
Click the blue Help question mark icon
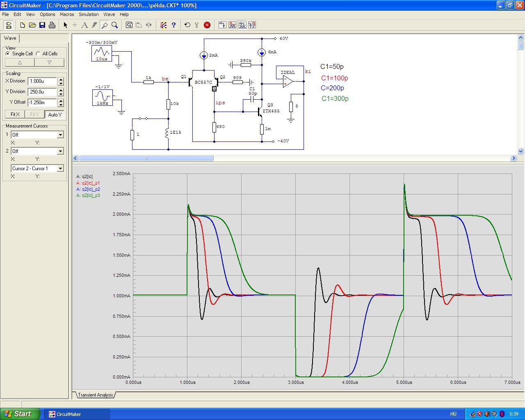173,25
